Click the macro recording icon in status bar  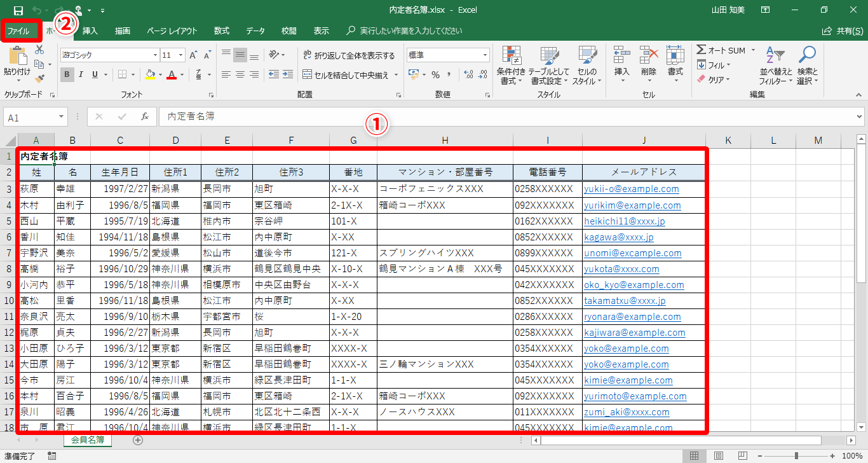click(x=52, y=456)
